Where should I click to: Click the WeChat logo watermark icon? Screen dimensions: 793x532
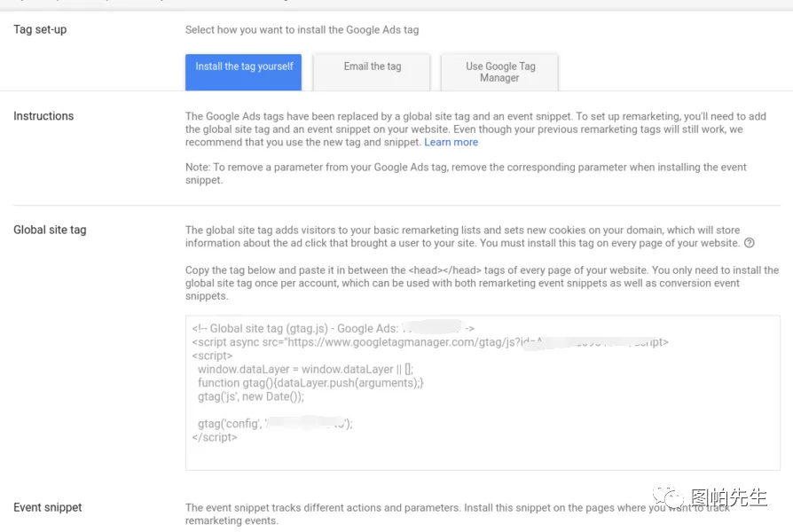pos(671,497)
